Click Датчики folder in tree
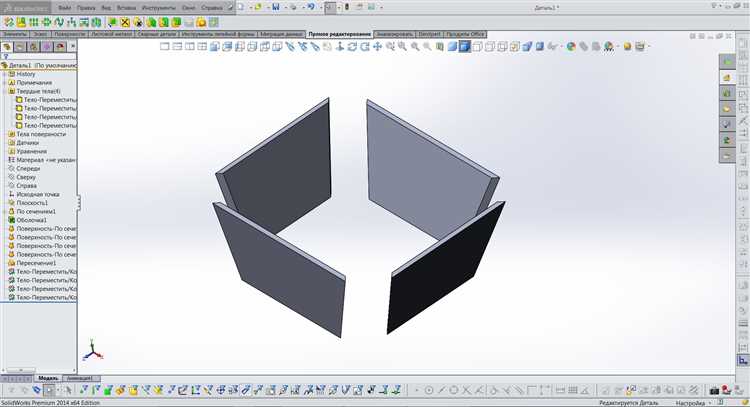Viewport: 750px width, 407px height. click(x=27, y=143)
